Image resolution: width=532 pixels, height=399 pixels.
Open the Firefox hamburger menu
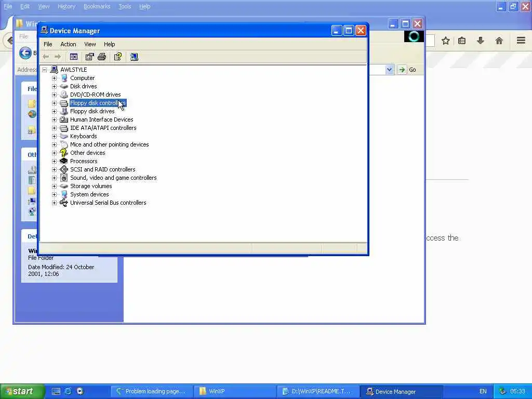click(521, 41)
